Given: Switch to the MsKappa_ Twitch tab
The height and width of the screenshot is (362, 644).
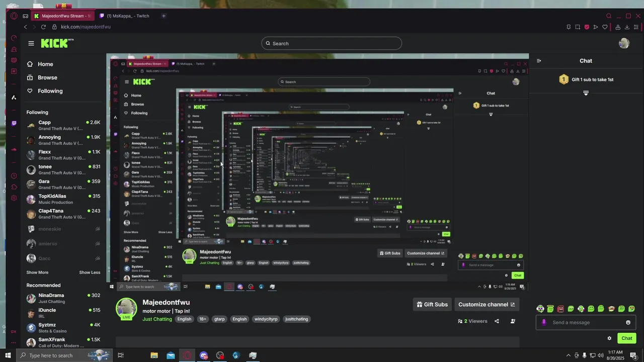Looking at the screenshot, I should click(x=125, y=16).
